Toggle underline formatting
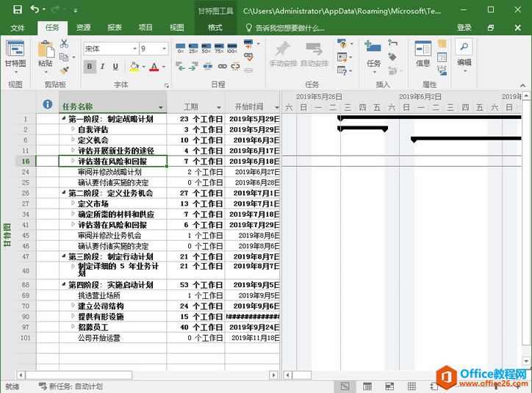 click(x=115, y=67)
